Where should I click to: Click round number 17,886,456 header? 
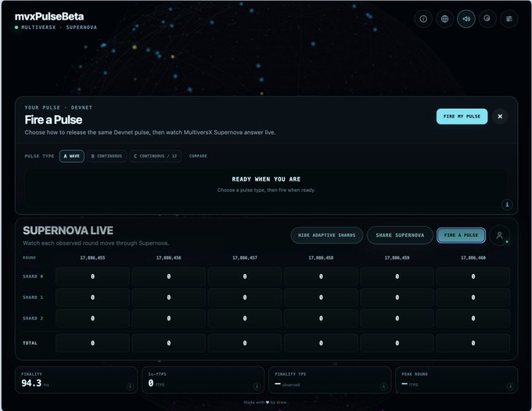[x=169, y=258]
